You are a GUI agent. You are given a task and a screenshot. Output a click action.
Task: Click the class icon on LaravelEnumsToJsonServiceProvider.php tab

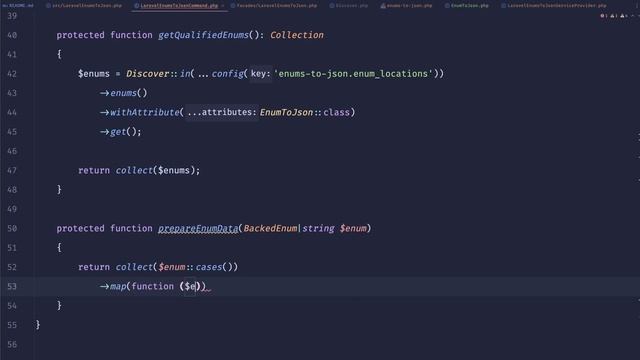click(503, 6)
